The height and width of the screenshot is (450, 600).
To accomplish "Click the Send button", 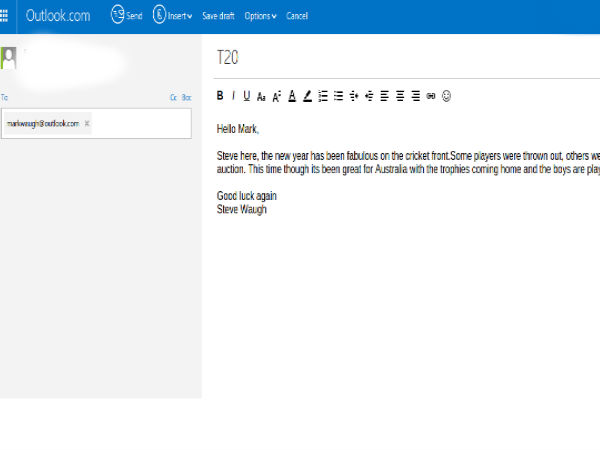I will [x=126, y=16].
